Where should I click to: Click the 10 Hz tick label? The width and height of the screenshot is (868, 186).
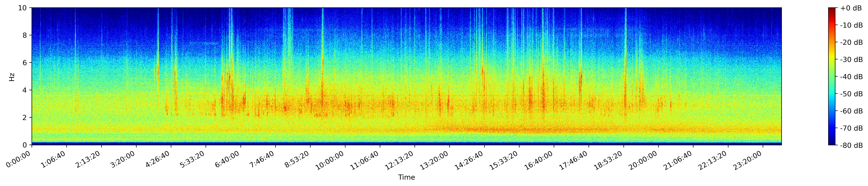pyautogui.click(x=22, y=8)
